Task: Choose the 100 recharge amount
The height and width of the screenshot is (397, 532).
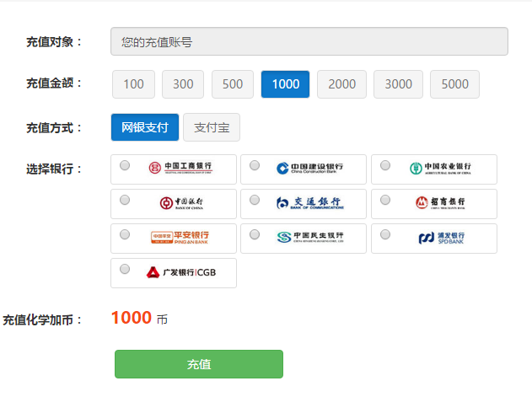Action: pyautogui.click(x=133, y=84)
